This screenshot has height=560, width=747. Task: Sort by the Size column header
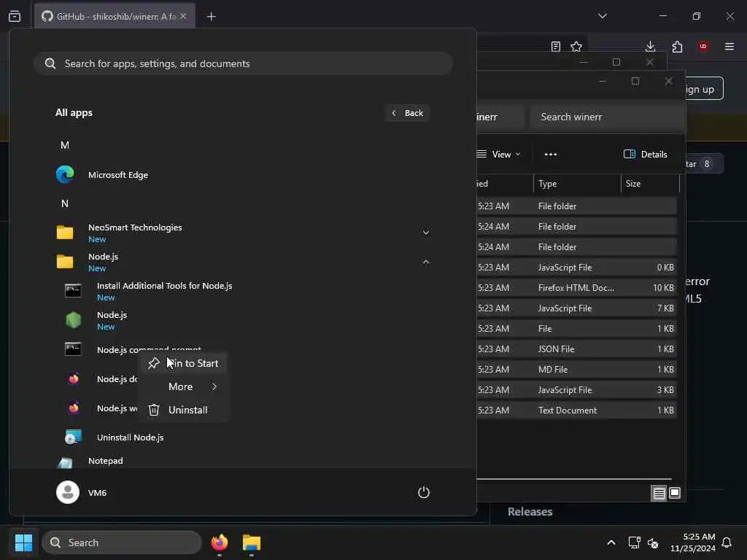[650, 183]
